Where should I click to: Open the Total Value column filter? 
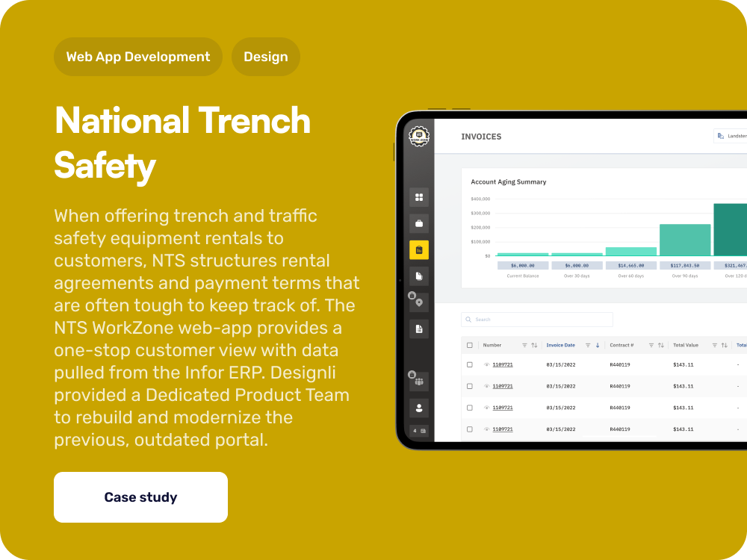tap(715, 345)
